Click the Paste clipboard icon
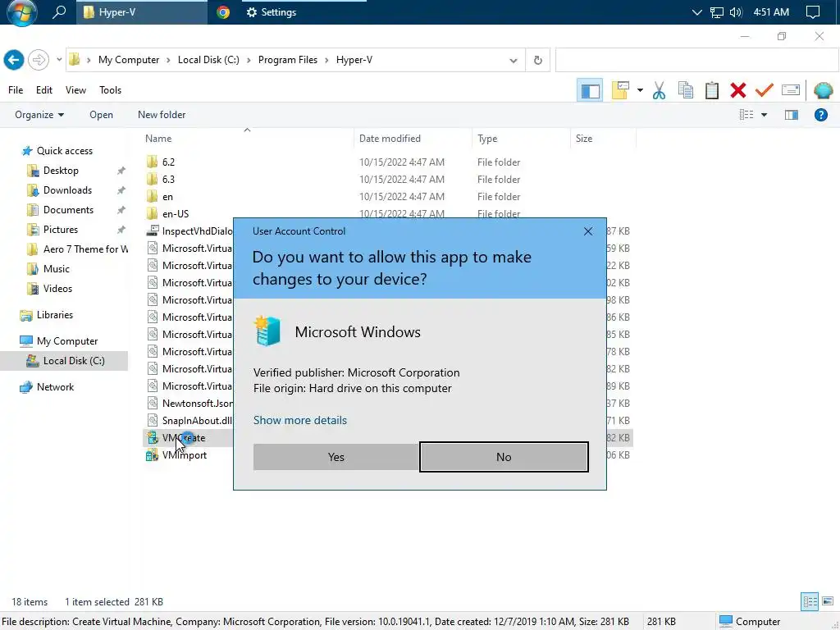840x630 pixels. [711, 90]
